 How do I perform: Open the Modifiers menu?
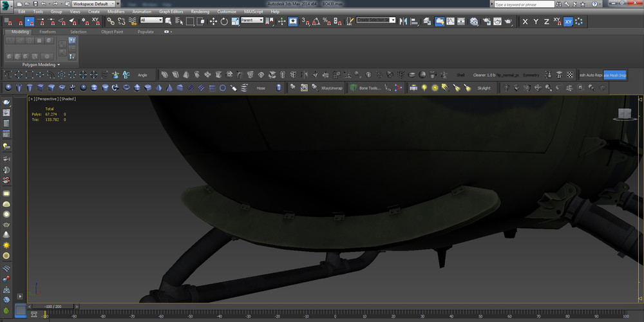[x=116, y=12]
